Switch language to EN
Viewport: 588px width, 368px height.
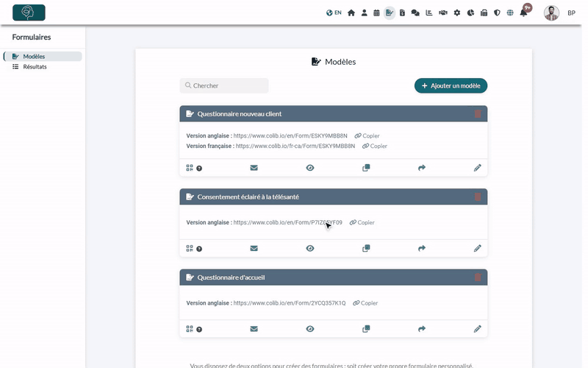coord(334,13)
